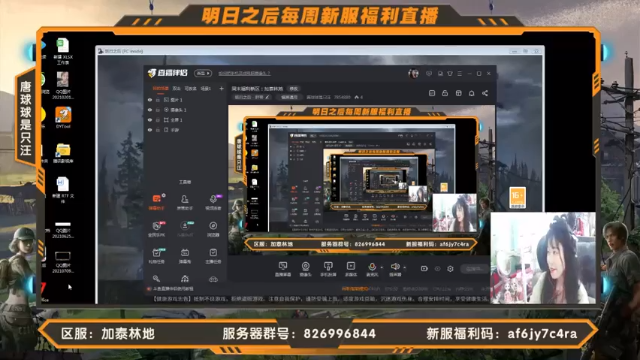The width and height of the screenshot is (640, 360).
Task: Open the gift box icon above the preview
Action: [x=458, y=93]
